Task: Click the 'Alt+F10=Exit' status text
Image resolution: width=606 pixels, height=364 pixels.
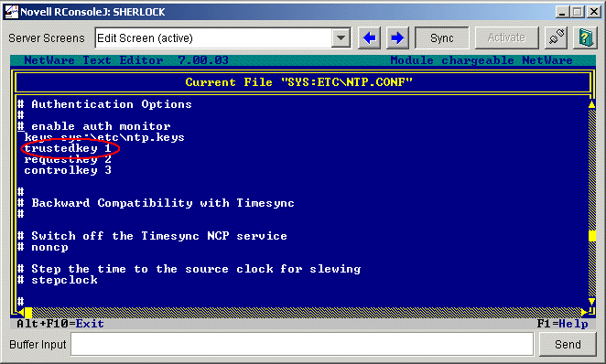Action: tap(60, 324)
